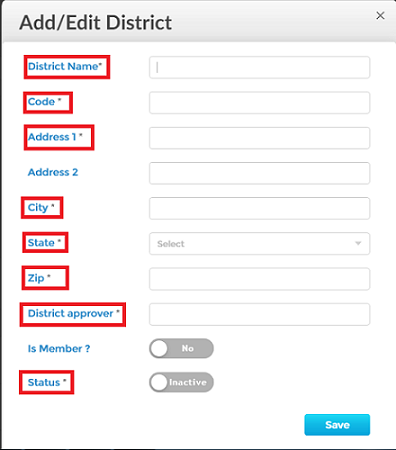This screenshot has width=396, height=450.
Task: Click the Is Member ? label
Action: (x=59, y=349)
